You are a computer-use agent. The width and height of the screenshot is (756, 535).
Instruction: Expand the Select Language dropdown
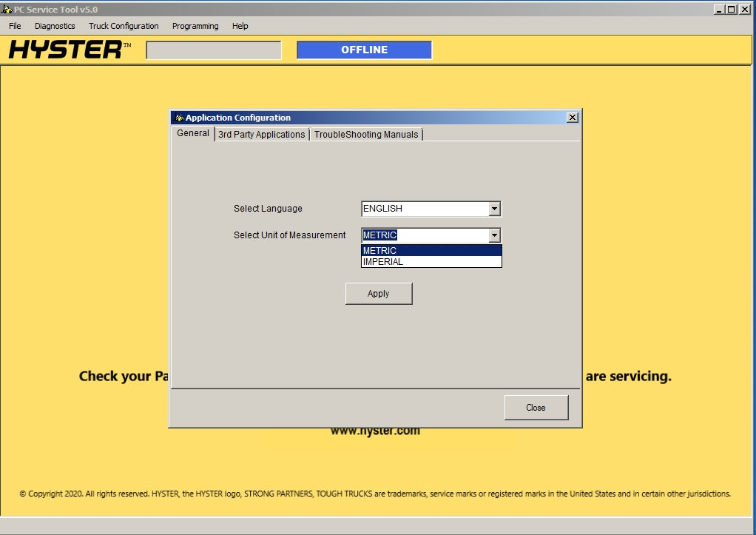495,209
